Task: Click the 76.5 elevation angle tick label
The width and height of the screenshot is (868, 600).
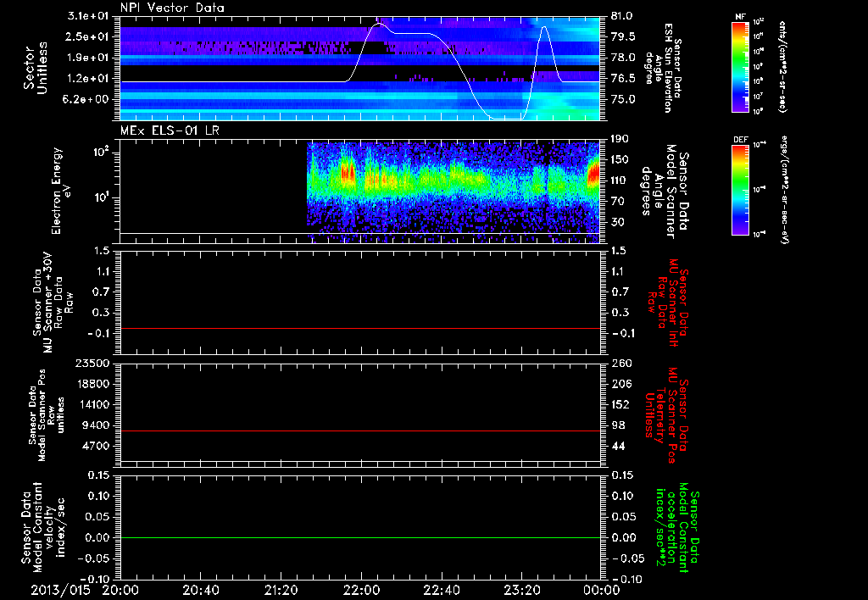Action: 623,79
